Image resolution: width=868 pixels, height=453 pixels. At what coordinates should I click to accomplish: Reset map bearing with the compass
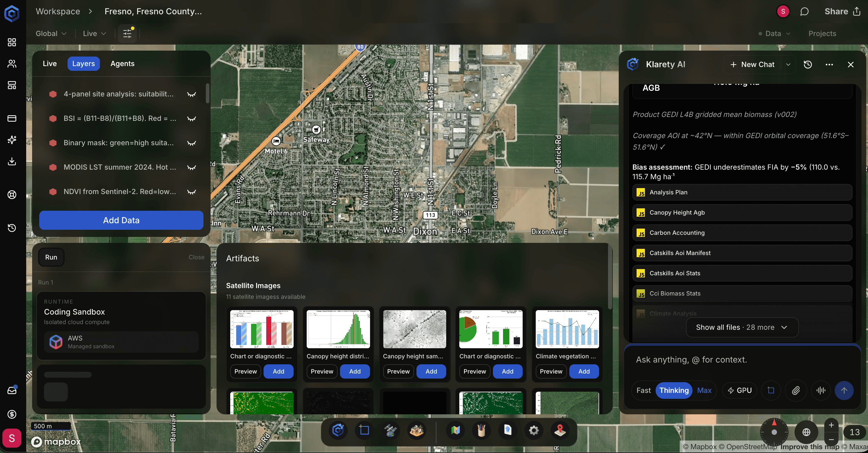coord(774,432)
